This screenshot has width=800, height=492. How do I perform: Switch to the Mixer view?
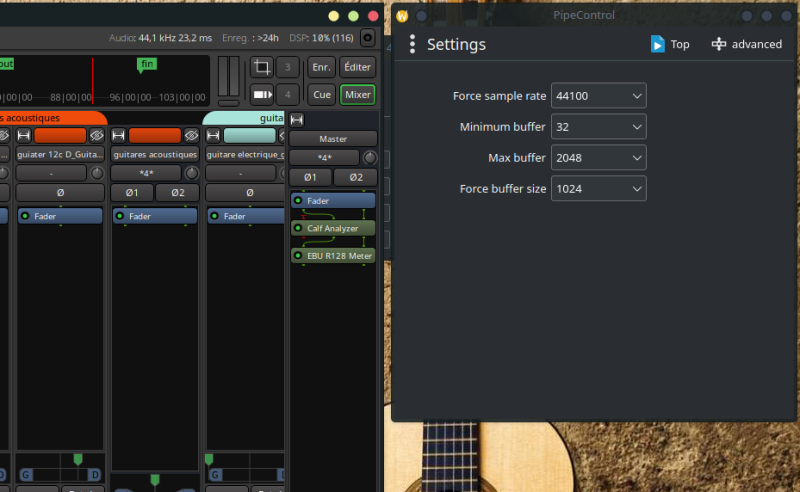[x=357, y=95]
